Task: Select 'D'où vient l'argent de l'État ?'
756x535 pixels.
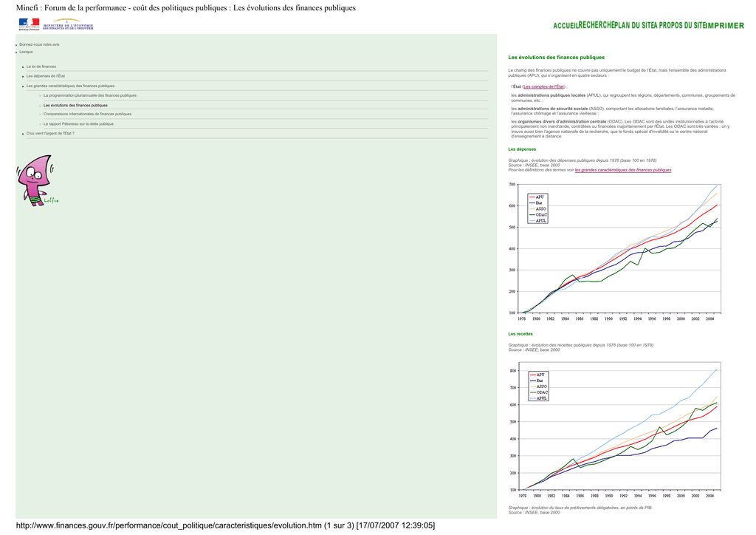Action: [x=50, y=133]
